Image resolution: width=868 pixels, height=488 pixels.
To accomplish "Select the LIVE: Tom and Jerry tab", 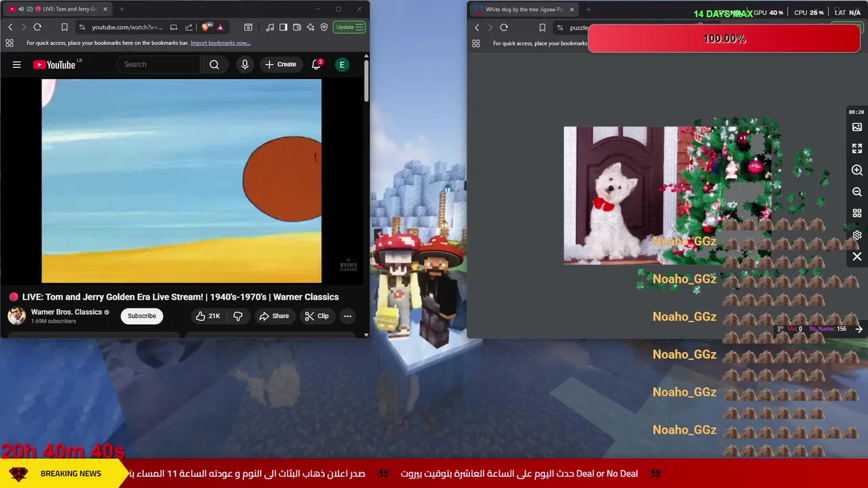I will pyautogui.click(x=59, y=9).
